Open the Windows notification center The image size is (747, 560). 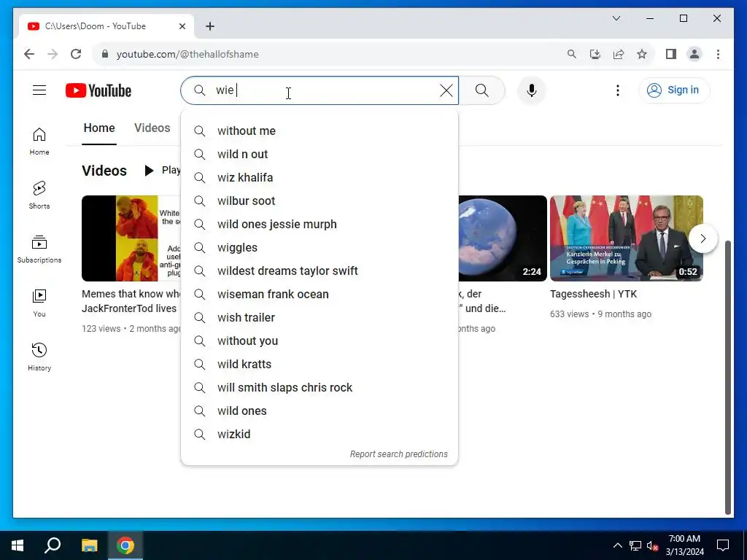point(723,545)
